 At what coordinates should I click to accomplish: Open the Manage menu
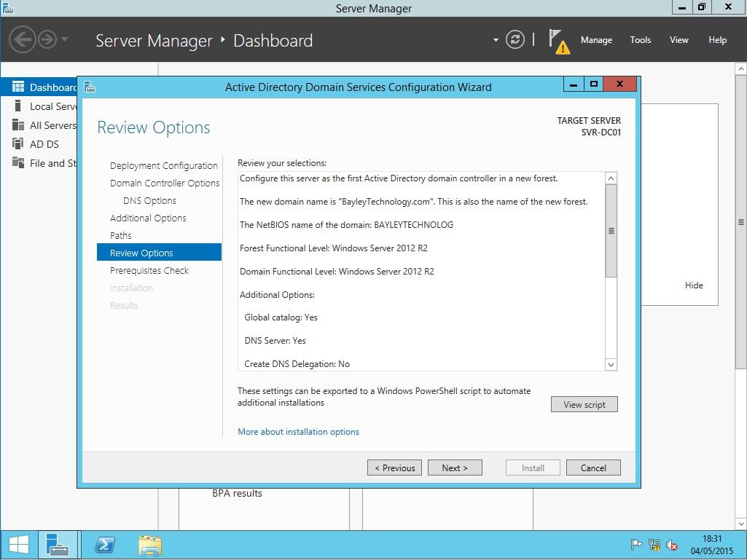pos(596,40)
